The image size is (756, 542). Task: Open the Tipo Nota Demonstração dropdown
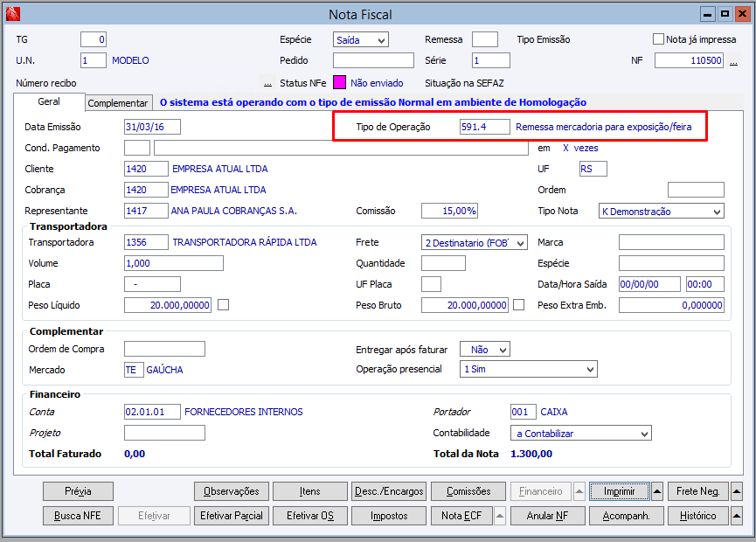coord(661,212)
